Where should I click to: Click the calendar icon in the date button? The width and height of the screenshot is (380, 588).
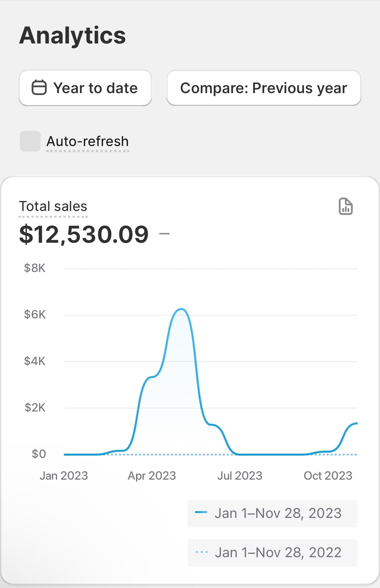pyautogui.click(x=39, y=88)
